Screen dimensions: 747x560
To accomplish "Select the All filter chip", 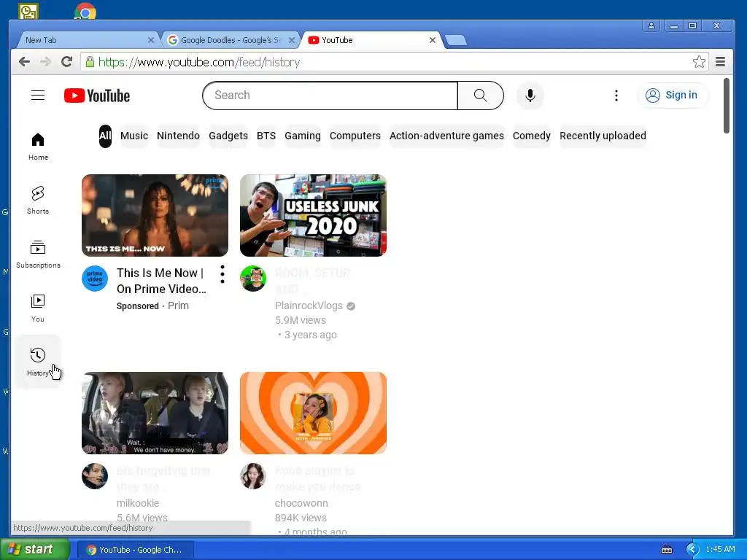I will click(105, 136).
